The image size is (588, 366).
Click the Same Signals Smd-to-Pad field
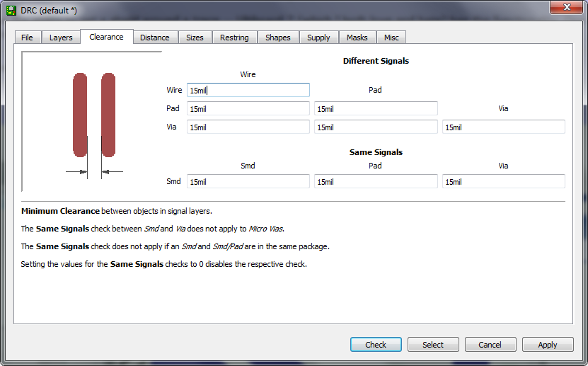point(376,181)
